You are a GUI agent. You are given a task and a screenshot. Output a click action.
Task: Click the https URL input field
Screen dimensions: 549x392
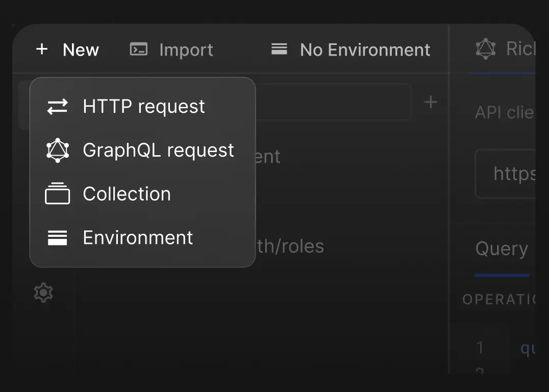tap(515, 174)
